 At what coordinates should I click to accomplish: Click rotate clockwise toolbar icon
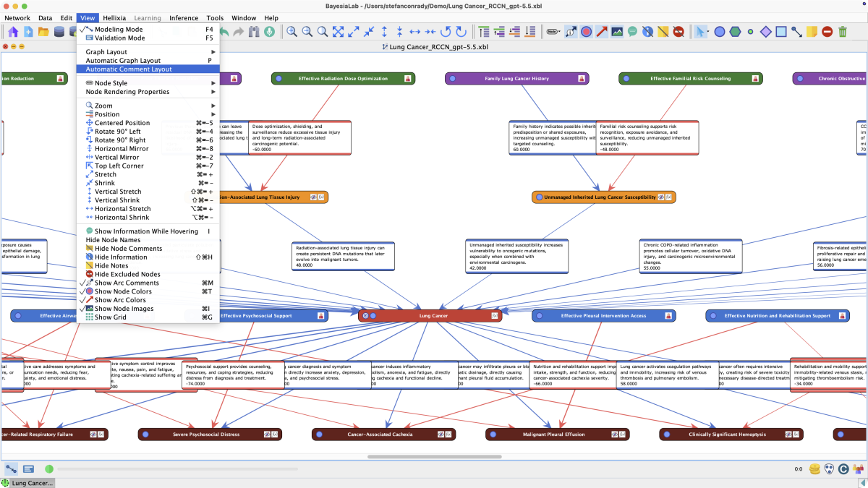(x=461, y=32)
